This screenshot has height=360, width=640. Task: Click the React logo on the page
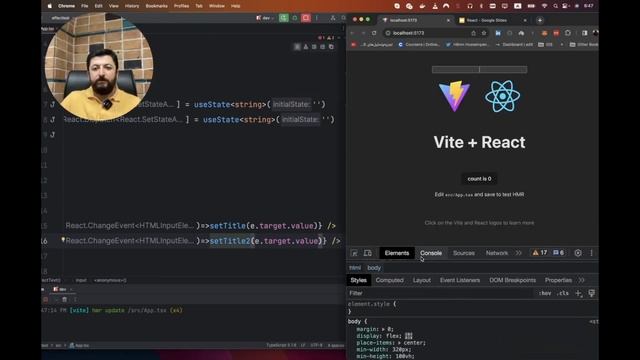[x=502, y=96]
